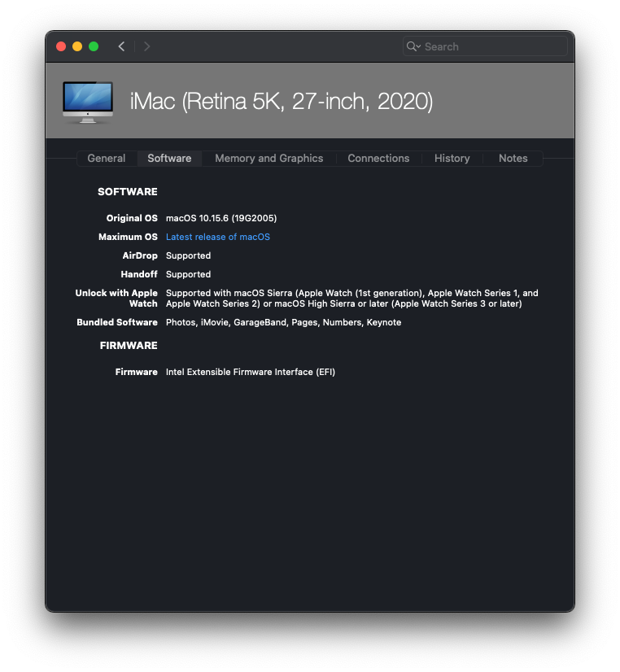Go forward with the right chevron
Viewport: 620px width, 672px height.
[146, 46]
